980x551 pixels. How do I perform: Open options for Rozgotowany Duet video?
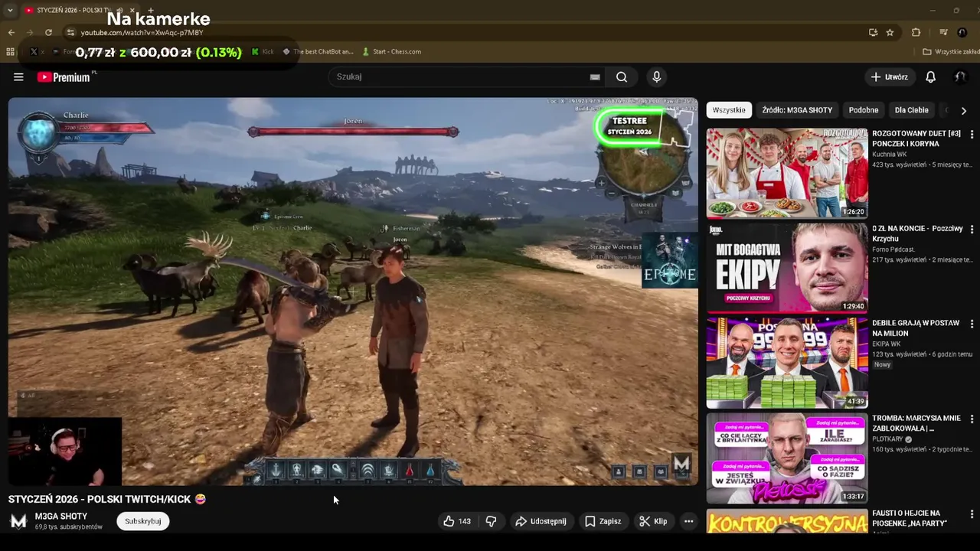[972, 135]
